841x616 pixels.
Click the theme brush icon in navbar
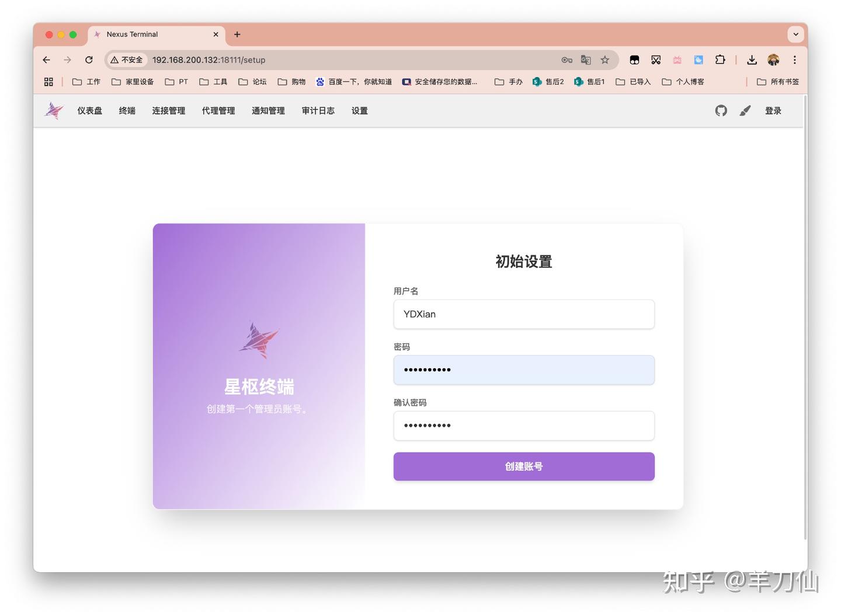[745, 110]
